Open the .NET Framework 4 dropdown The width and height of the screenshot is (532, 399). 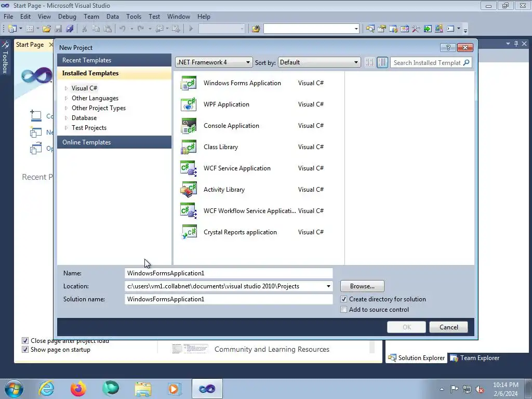click(x=214, y=62)
